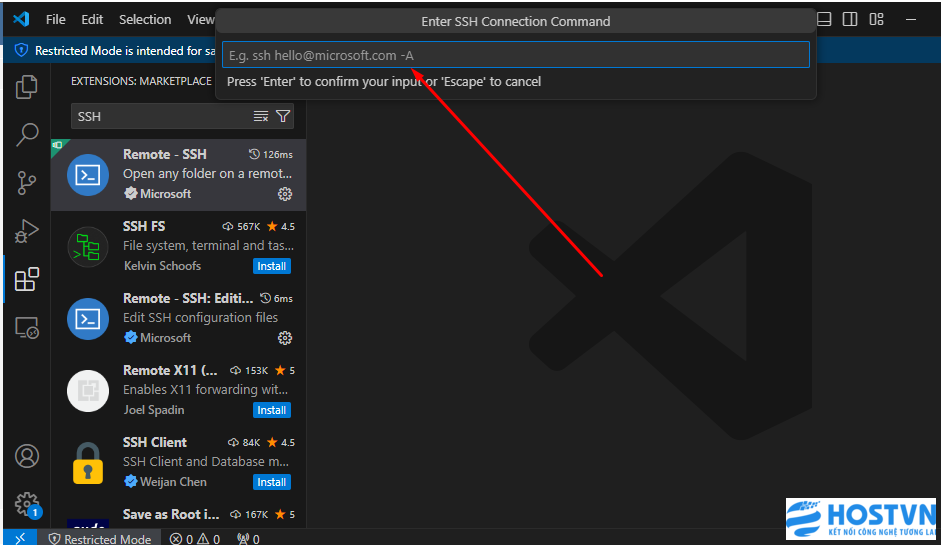Image resolution: width=941 pixels, height=545 pixels.
Task: Click the forwarded ports status item
Action: (x=248, y=539)
